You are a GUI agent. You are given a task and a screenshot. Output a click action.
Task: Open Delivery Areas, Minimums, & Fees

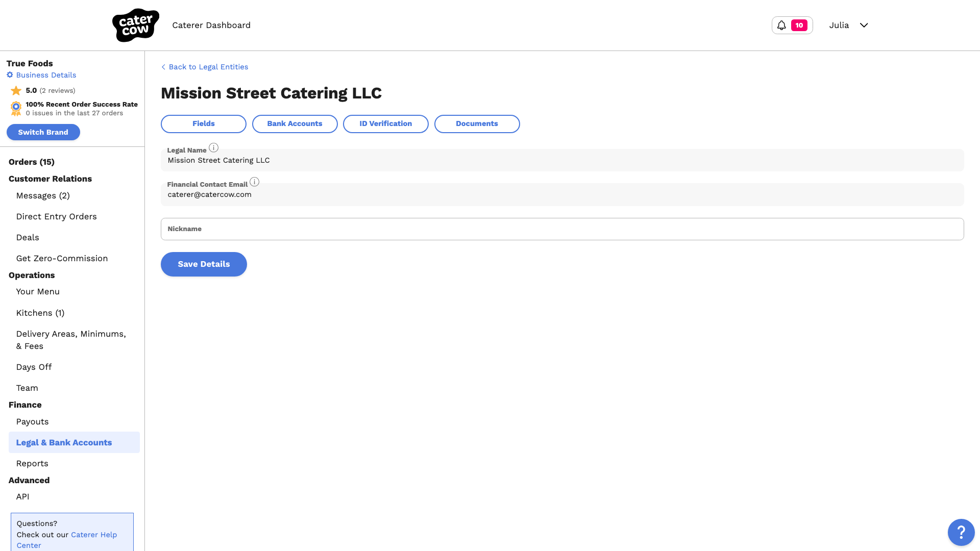(71, 340)
